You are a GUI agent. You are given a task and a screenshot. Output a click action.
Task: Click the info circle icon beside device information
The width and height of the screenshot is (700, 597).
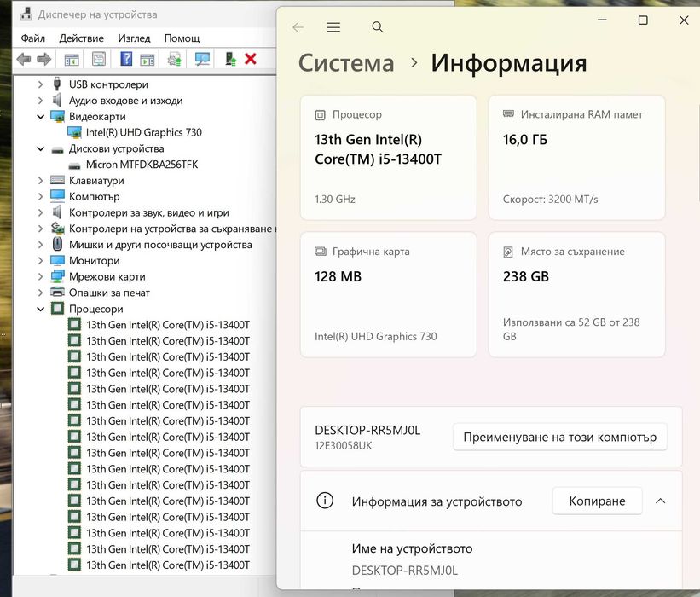click(x=325, y=500)
